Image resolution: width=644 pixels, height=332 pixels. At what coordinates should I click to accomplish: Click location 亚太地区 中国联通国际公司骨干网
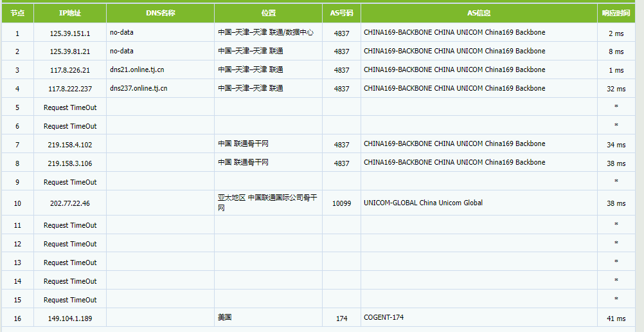267,203
